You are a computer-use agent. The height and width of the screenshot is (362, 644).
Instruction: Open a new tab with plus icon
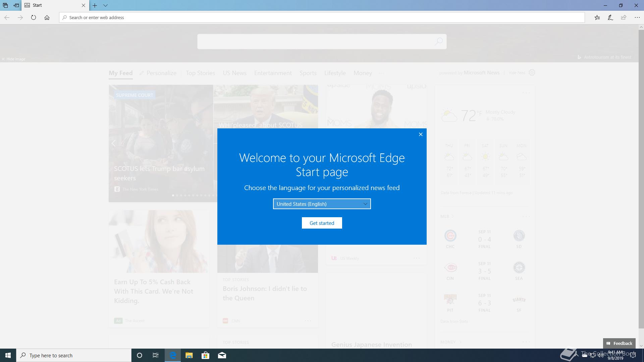click(95, 5)
